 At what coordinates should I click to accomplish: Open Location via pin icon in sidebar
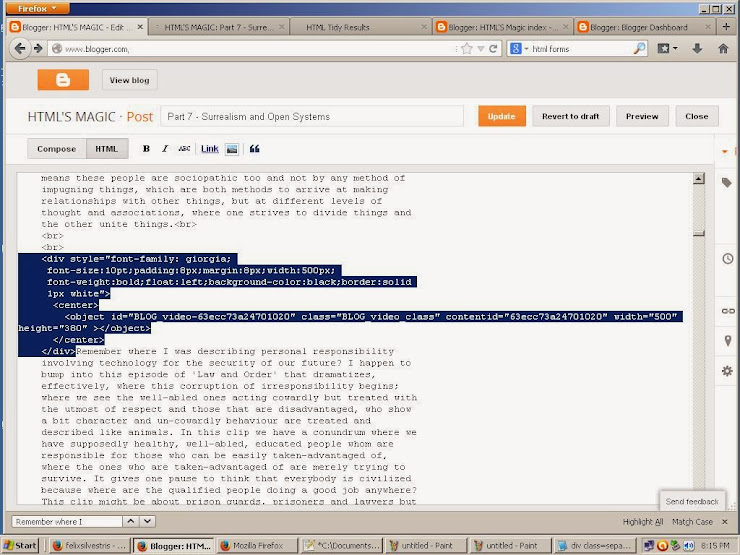728,340
